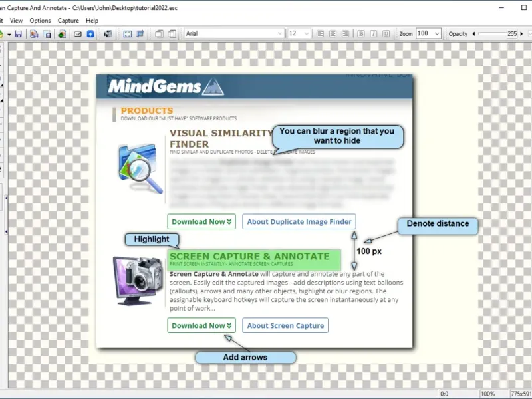Screen dimensions: 532x399
Task: Click the blurred text region
Action: tap(281, 182)
